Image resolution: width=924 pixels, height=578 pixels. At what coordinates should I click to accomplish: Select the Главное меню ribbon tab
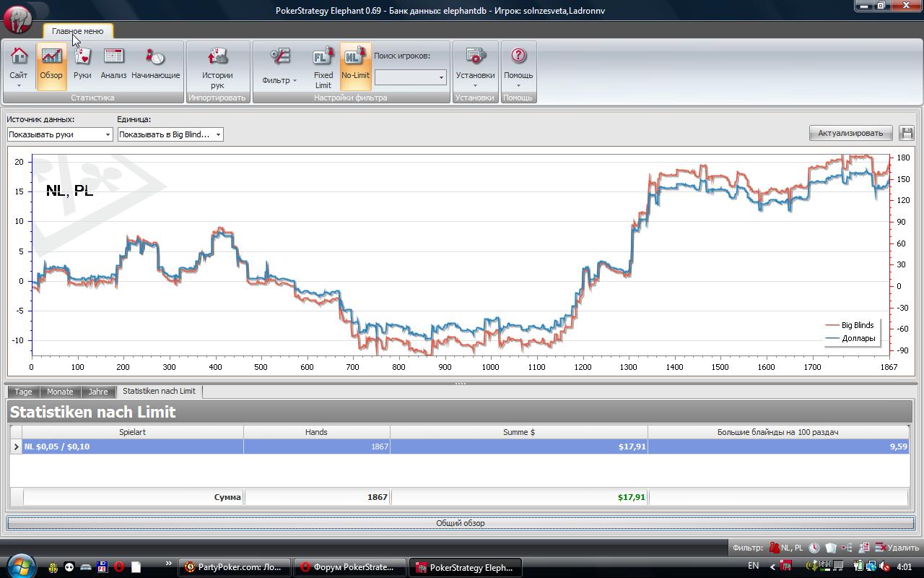[78, 31]
